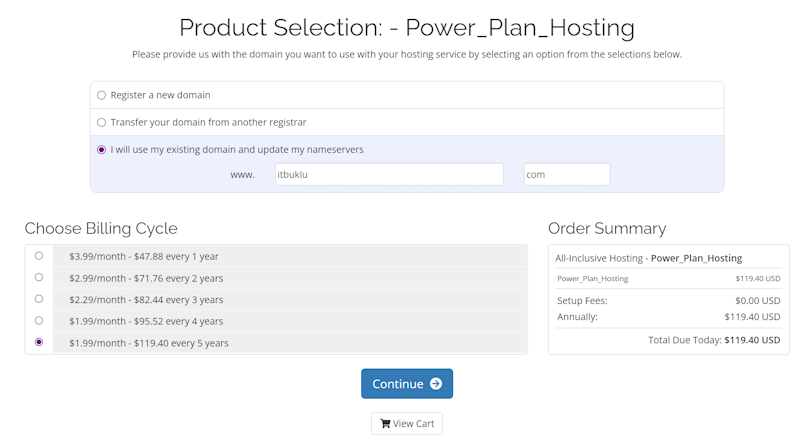The height and width of the screenshot is (440, 800).
Task: Select the $1.99/month 5 years billing radio
Action: tap(39, 342)
